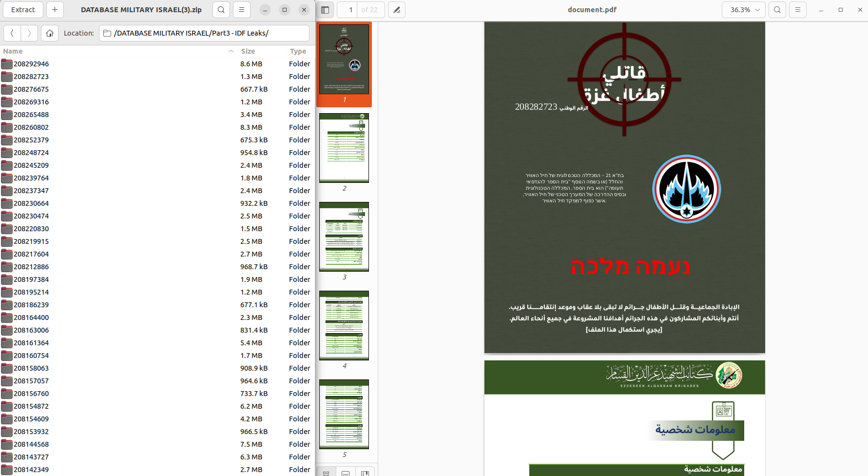868x476 pixels.
Task: Open the 36.3% zoom level dropdown
Action: pos(744,10)
